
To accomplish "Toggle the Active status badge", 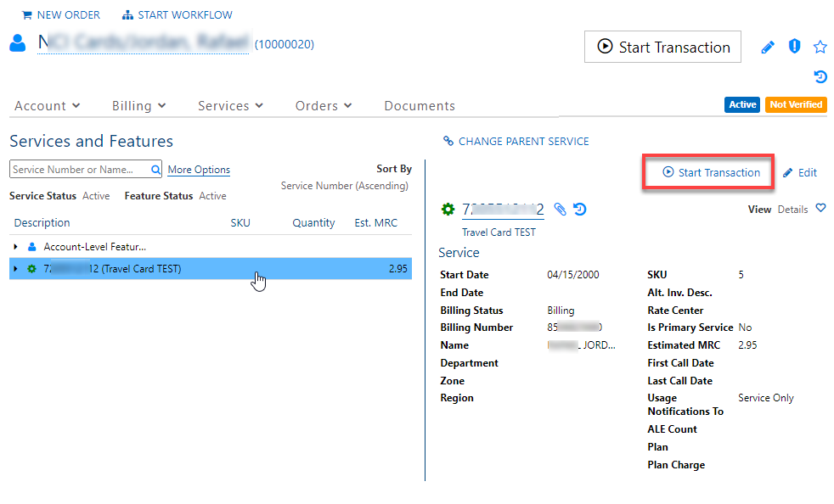I will pyautogui.click(x=741, y=104).
